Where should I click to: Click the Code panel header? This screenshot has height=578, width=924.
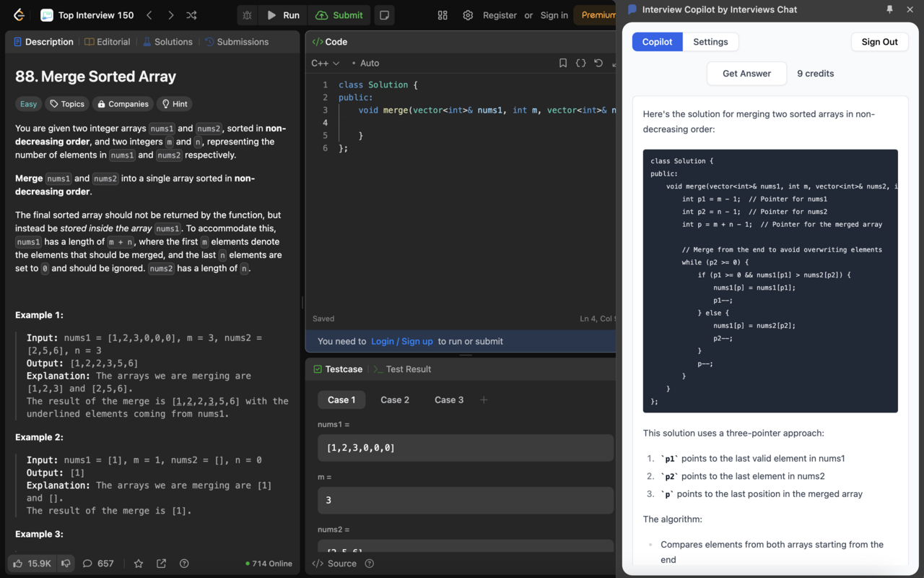tap(330, 42)
